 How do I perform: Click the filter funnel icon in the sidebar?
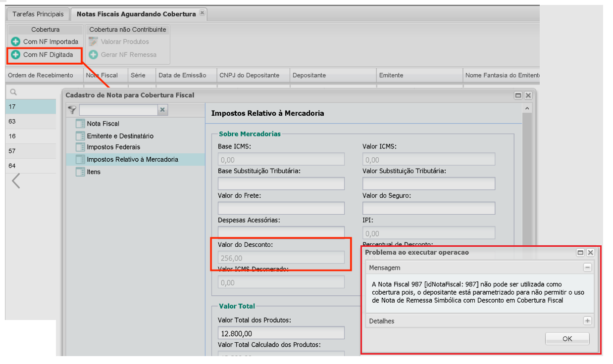(x=72, y=110)
